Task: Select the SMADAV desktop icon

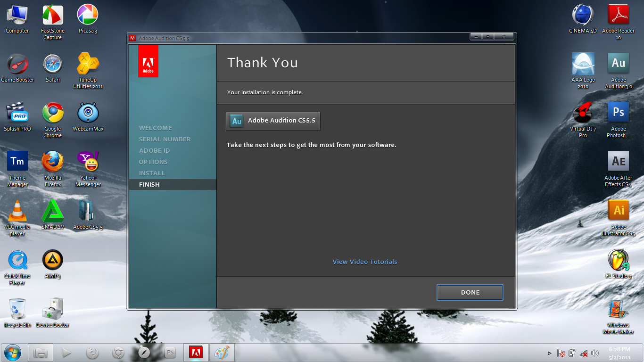Action: (x=53, y=215)
